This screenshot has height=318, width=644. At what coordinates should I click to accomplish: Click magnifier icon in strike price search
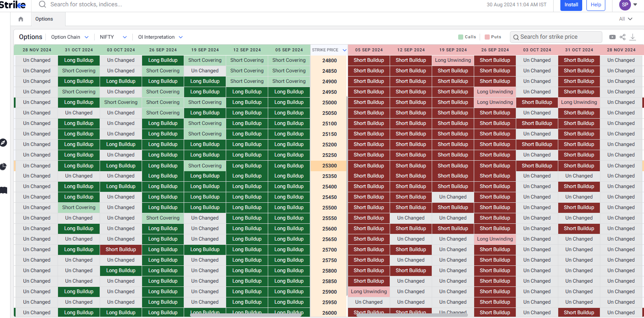[x=516, y=37]
